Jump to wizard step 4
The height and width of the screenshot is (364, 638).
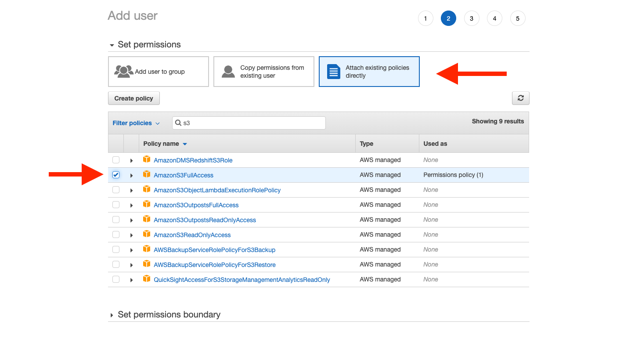point(494,18)
